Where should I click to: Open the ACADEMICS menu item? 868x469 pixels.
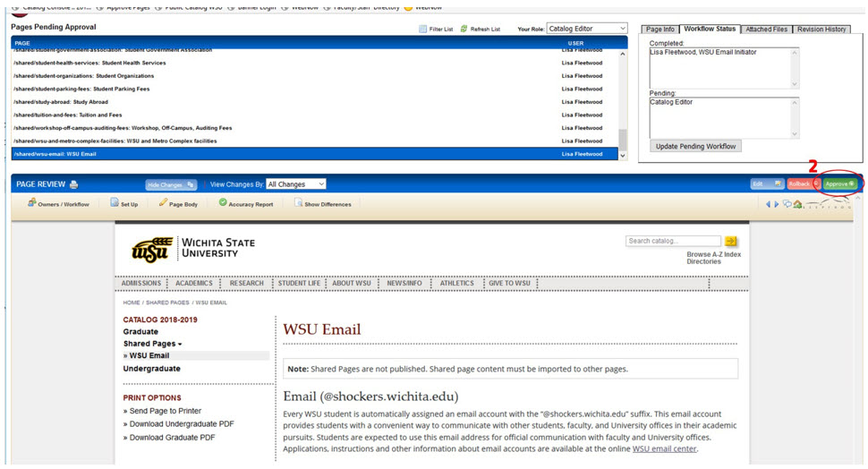[x=194, y=283]
